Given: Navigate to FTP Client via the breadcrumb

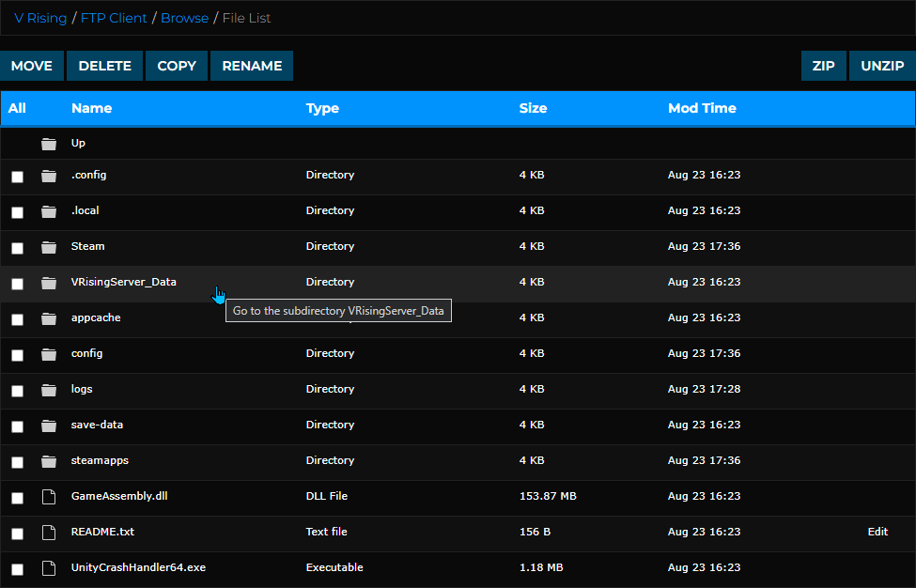Looking at the screenshot, I should click(x=113, y=18).
